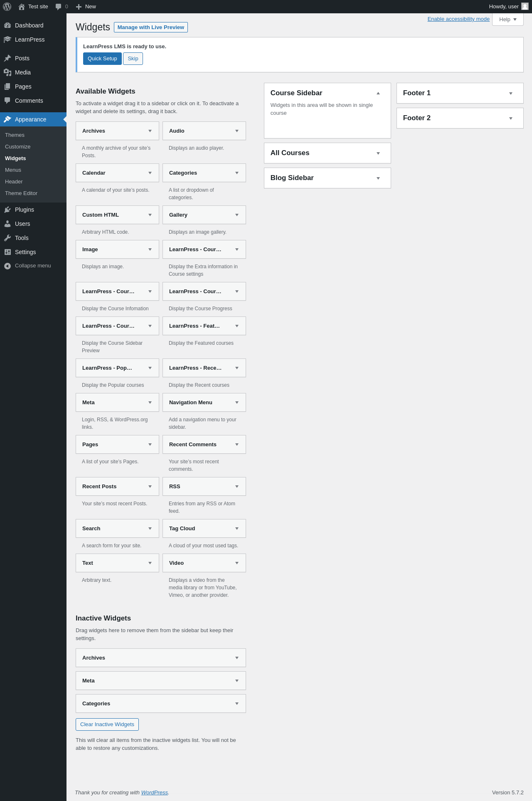Screen dimensions: 532x801
Task: Click the Pages icon in sidebar
Action: [7, 87]
